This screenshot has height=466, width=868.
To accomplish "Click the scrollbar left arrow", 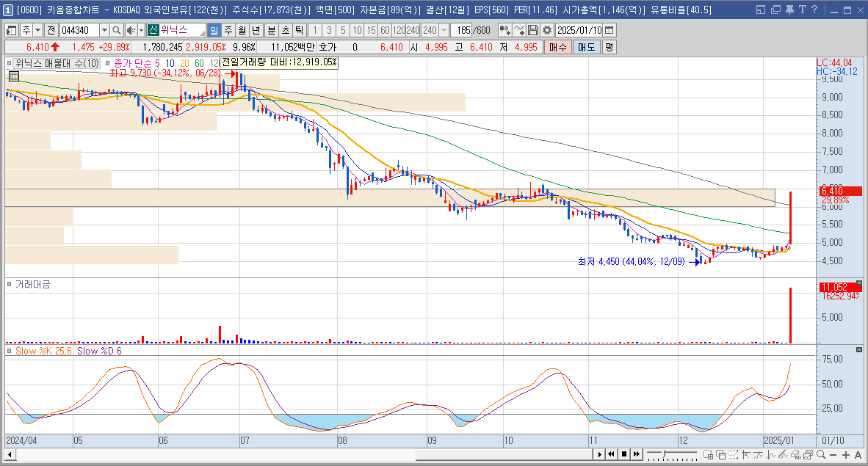I will [10, 455].
